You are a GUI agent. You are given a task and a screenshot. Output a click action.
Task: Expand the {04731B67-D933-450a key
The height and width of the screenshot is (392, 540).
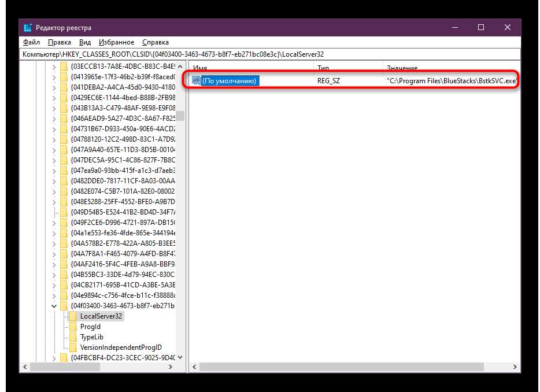coord(54,129)
